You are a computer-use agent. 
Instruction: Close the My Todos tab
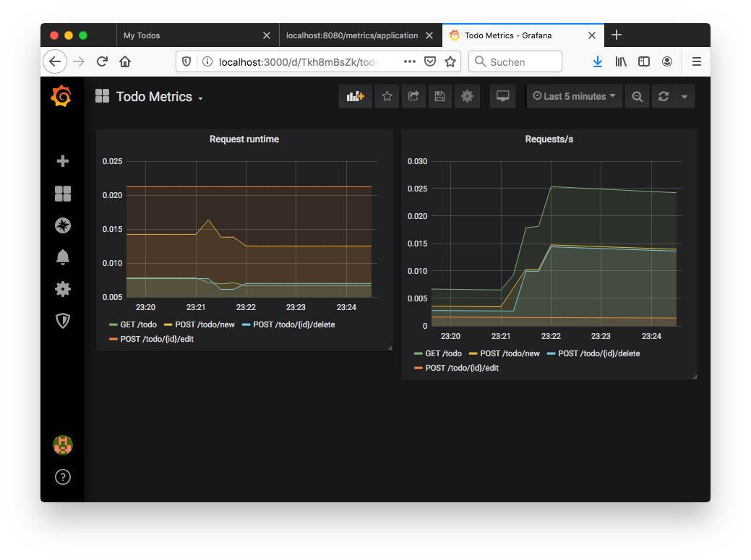[267, 35]
